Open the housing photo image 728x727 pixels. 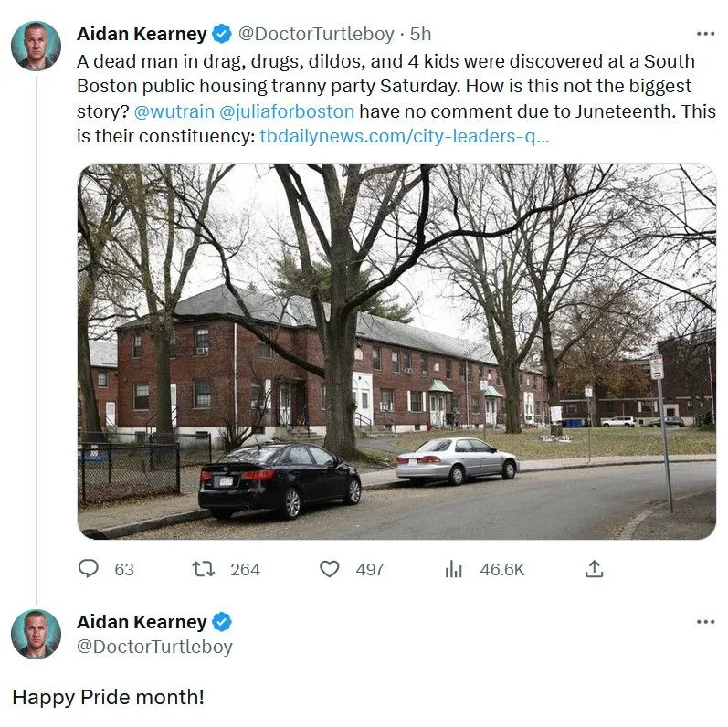tap(396, 352)
